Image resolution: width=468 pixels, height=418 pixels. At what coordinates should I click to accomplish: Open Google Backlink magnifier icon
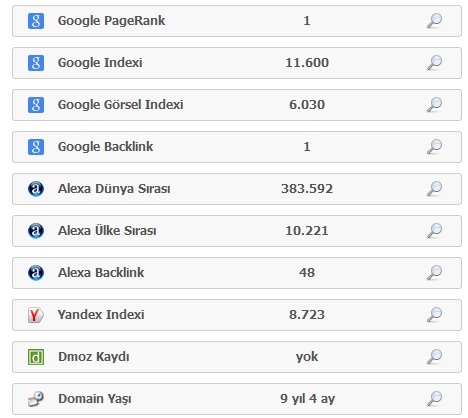(434, 147)
